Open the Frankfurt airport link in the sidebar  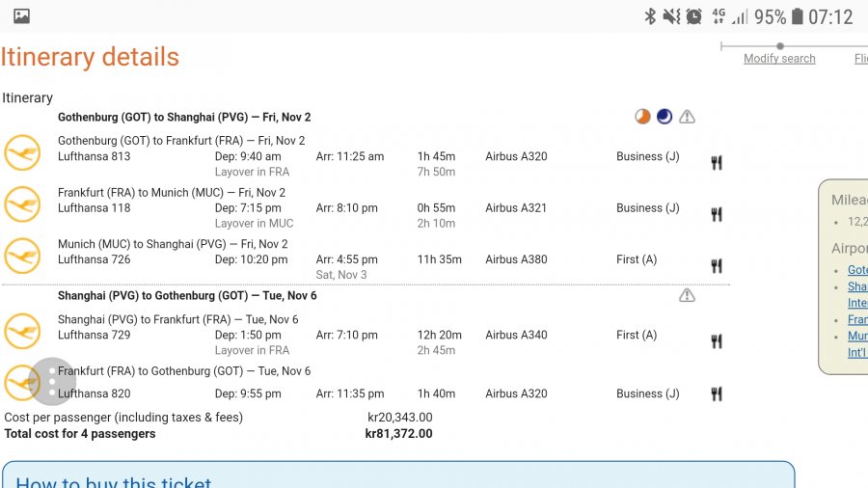click(856, 319)
